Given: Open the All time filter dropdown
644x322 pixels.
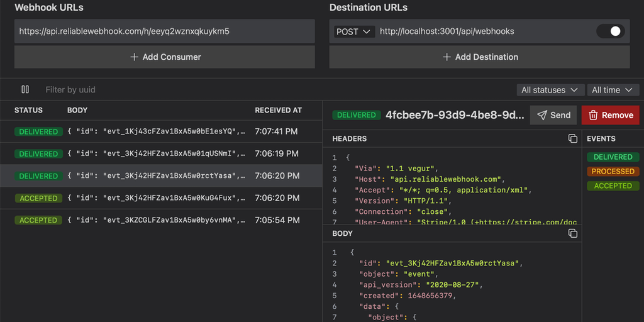Looking at the screenshot, I should pos(611,90).
